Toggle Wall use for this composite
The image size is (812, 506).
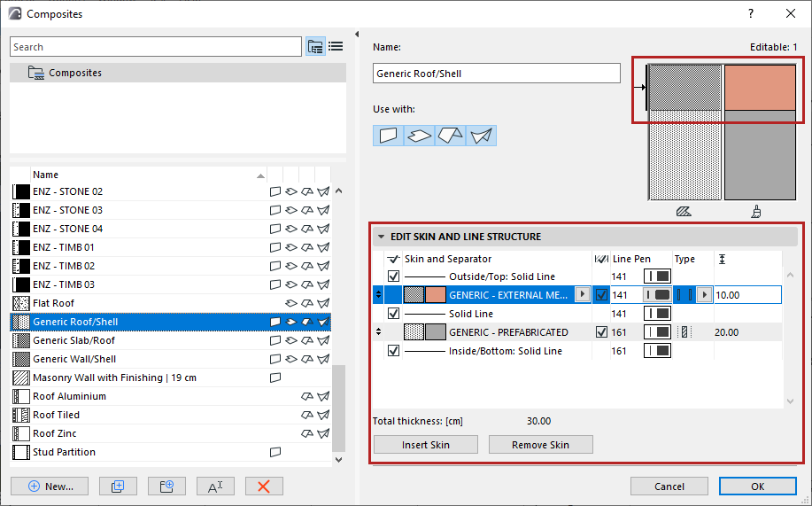click(388, 136)
